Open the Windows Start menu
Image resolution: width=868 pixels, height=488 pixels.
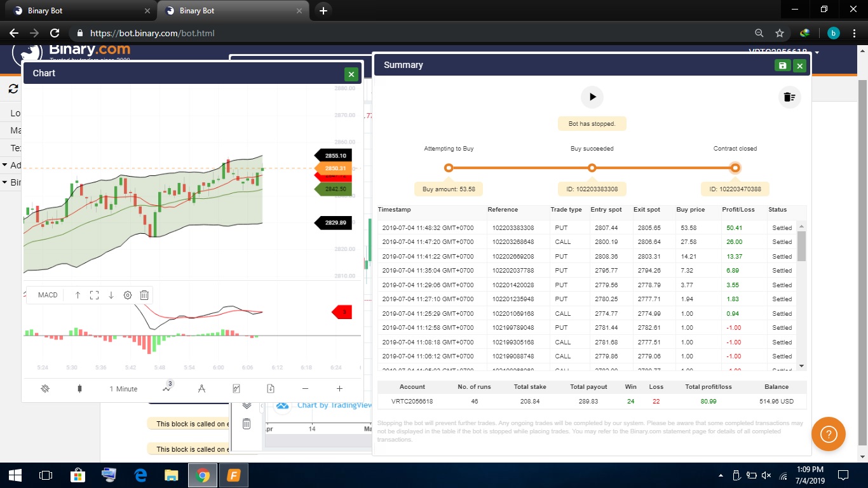click(15, 475)
